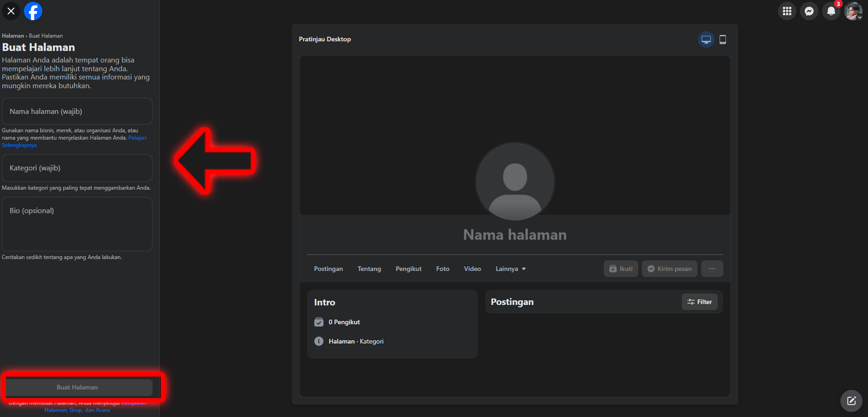
Task: Click the Nama halaman input field
Action: [x=77, y=111]
